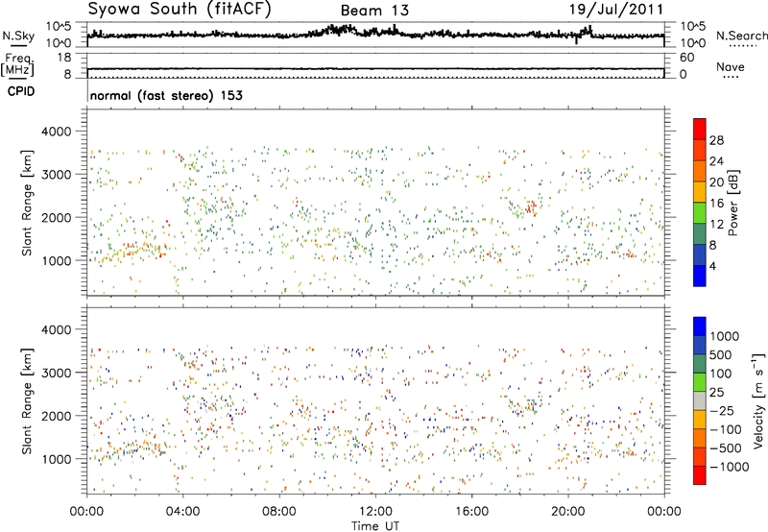768x532 pixels.
Task: Click 'normal (fast stereo) 153' text
Action: tap(166, 95)
